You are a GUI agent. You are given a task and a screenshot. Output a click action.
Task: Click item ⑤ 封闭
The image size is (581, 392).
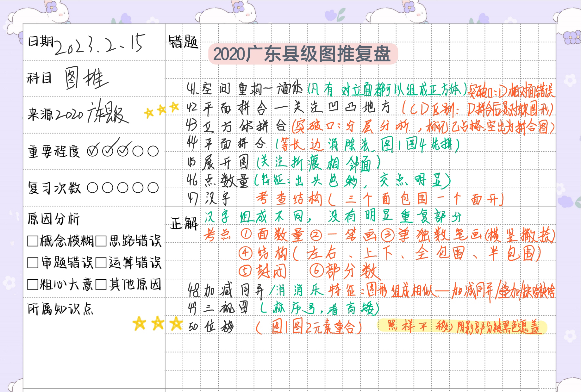pyautogui.click(x=263, y=271)
